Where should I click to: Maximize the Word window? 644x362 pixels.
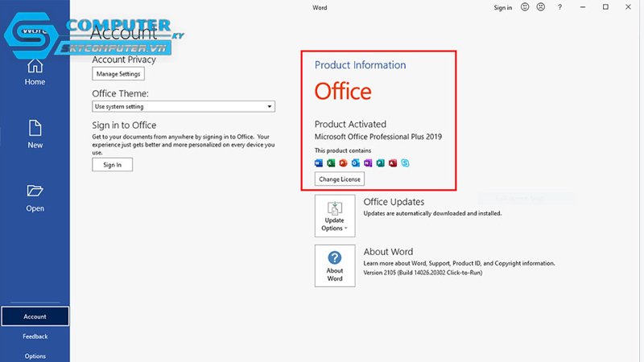(605, 7)
